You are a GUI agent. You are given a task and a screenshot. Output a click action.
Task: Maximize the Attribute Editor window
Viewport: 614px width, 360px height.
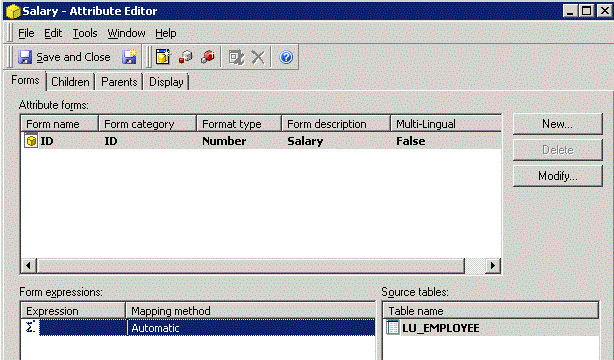[587, 11]
